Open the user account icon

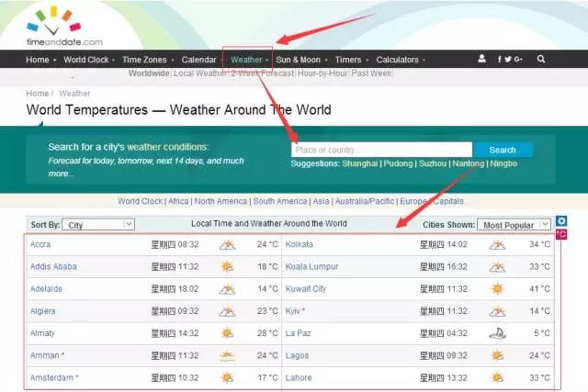[482, 60]
